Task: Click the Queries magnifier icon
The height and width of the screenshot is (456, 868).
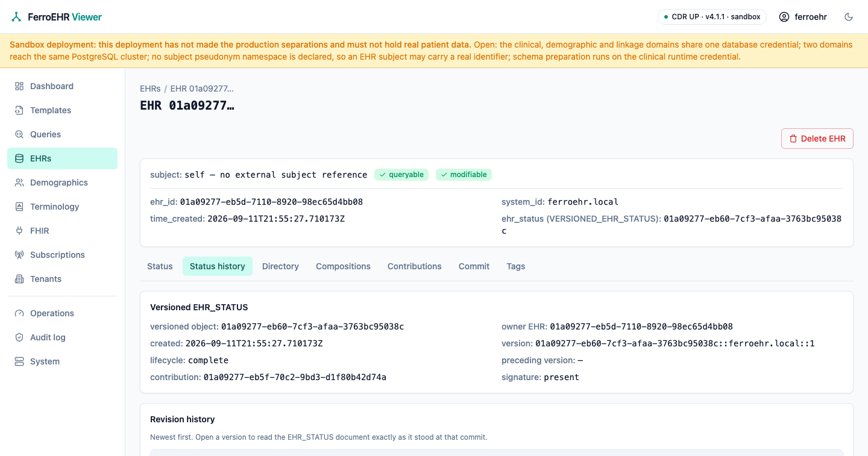Action: 19,134
